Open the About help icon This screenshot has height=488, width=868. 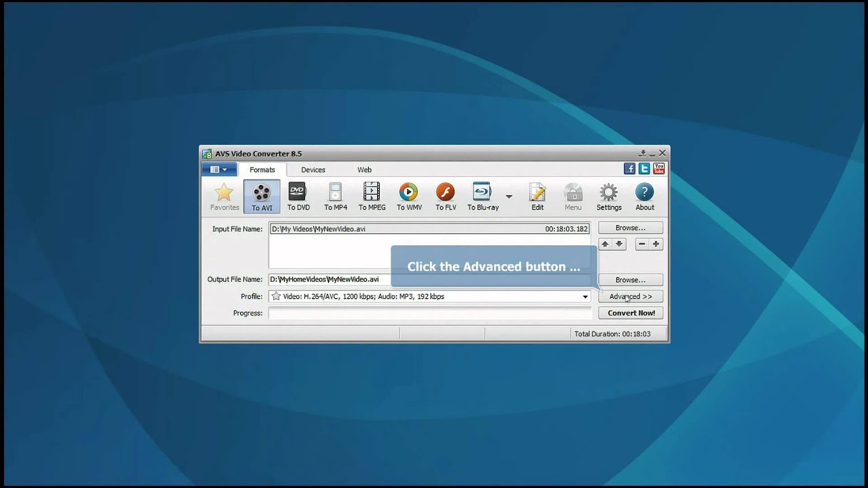point(645,197)
